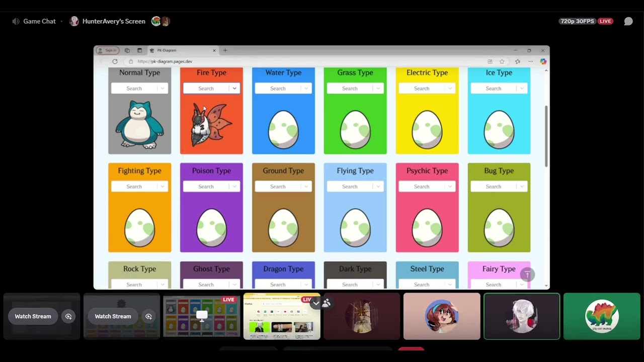
Task: Click the egg in Bug Type card
Action: (x=499, y=228)
